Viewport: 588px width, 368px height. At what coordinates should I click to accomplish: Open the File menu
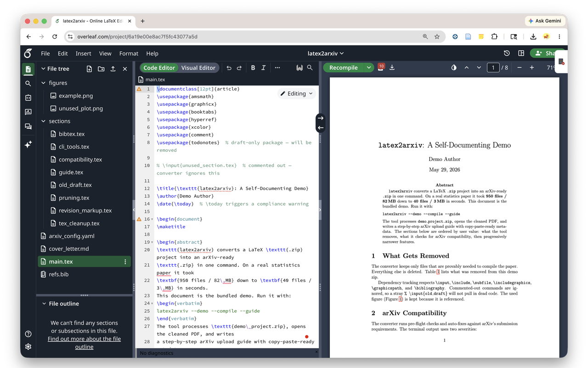click(x=45, y=53)
